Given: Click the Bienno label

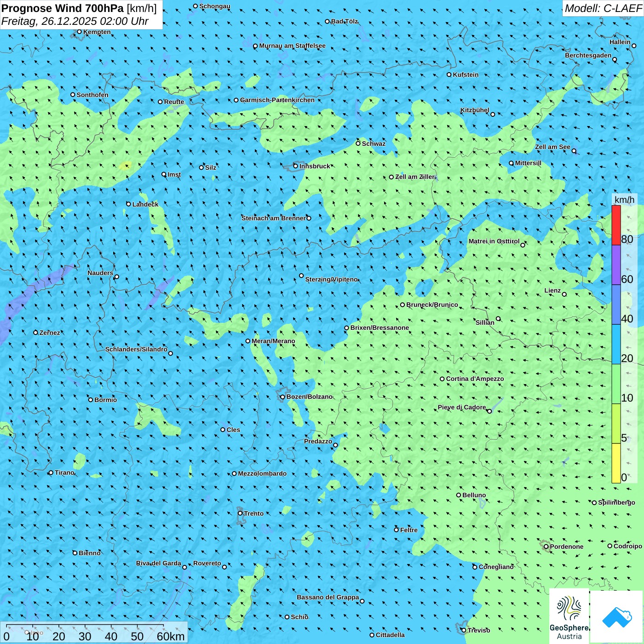Looking at the screenshot, I should point(90,553).
